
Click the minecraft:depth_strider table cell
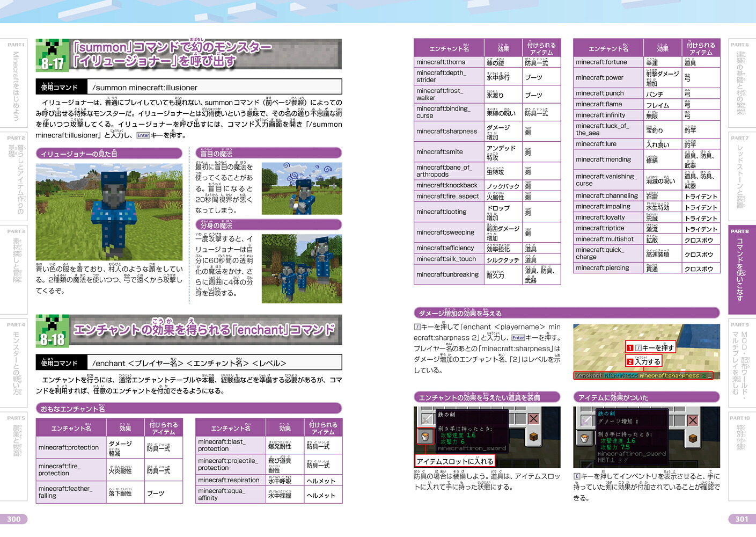(x=449, y=76)
